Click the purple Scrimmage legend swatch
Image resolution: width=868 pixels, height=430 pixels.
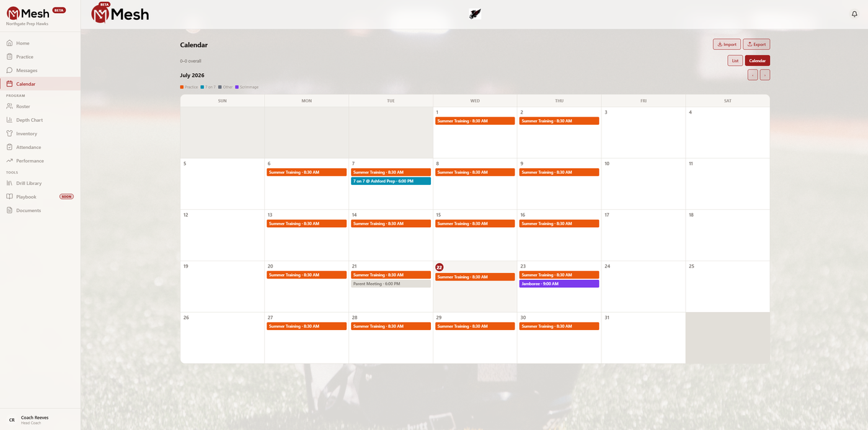[237, 87]
